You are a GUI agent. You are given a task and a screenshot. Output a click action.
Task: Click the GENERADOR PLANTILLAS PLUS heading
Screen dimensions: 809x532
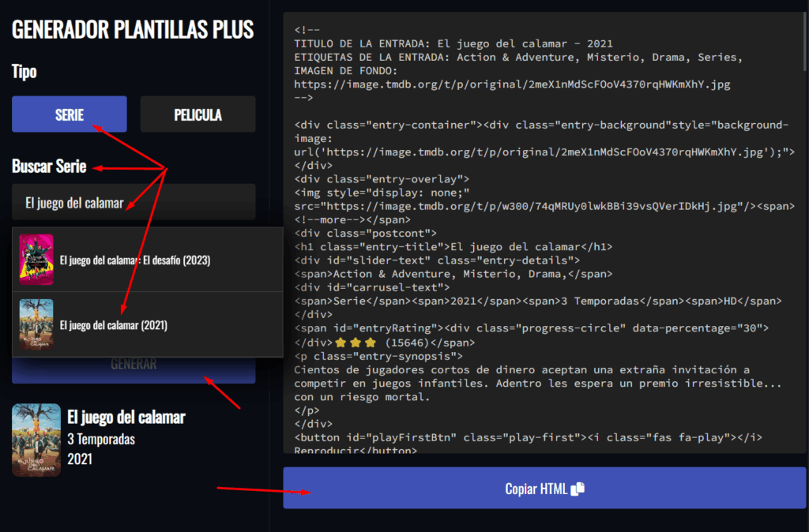[x=133, y=29]
